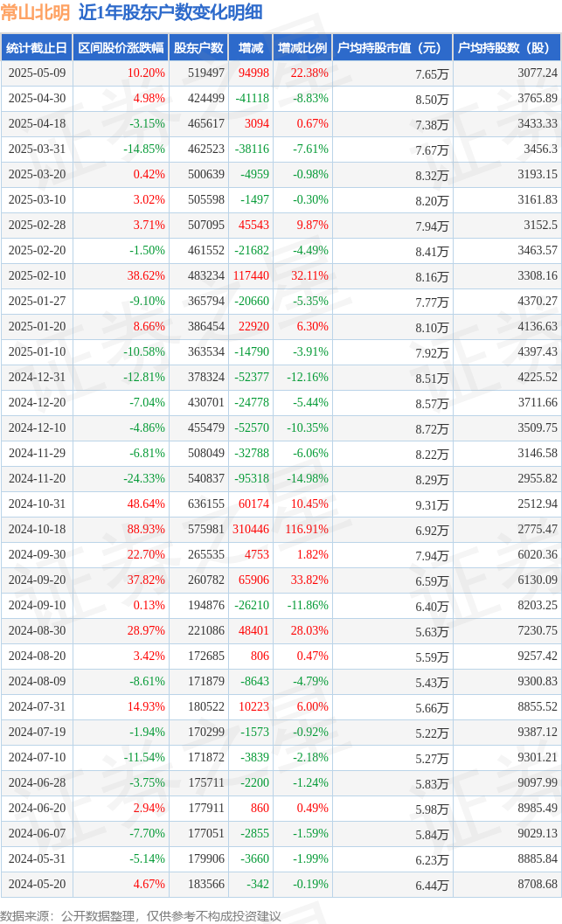The height and width of the screenshot is (924, 562).
Task: Select the 310446 increase value
Action: 250,529
